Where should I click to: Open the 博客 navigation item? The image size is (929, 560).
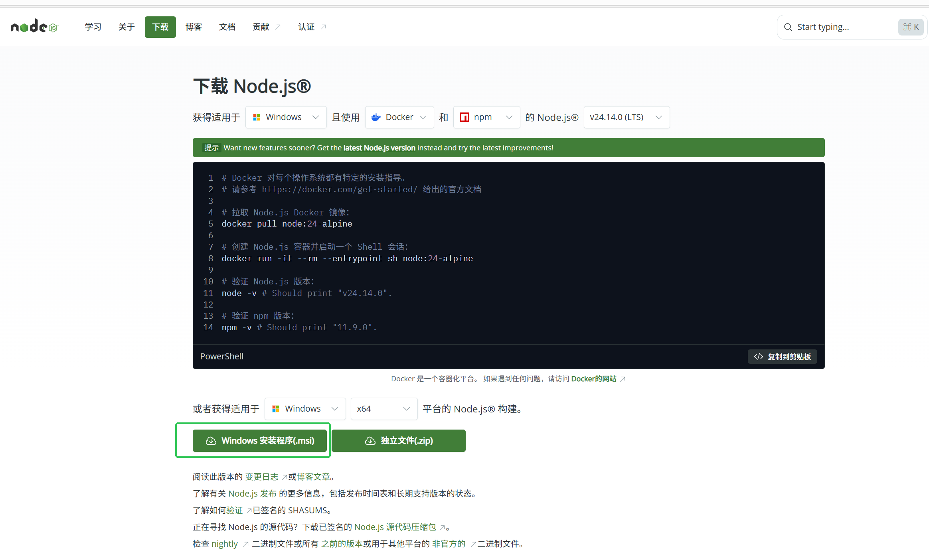pyautogui.click(x=194, y=27)
